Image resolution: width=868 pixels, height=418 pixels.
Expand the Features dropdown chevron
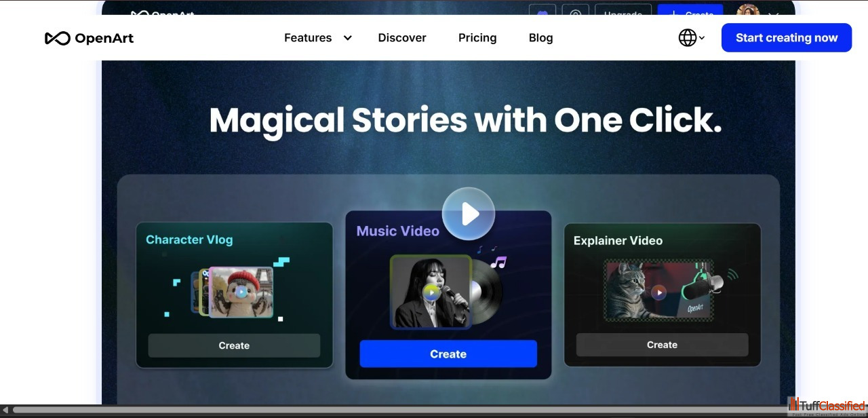click(x=348, y=38)
